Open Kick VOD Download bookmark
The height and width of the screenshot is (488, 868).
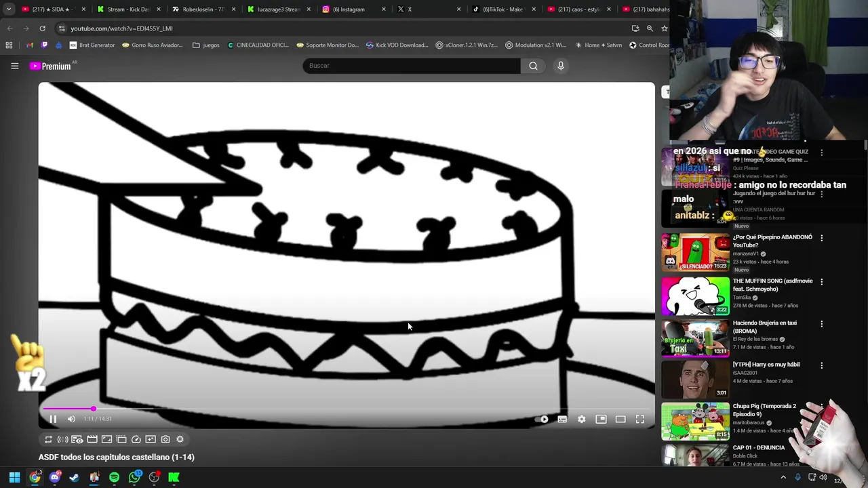[397, 45]
